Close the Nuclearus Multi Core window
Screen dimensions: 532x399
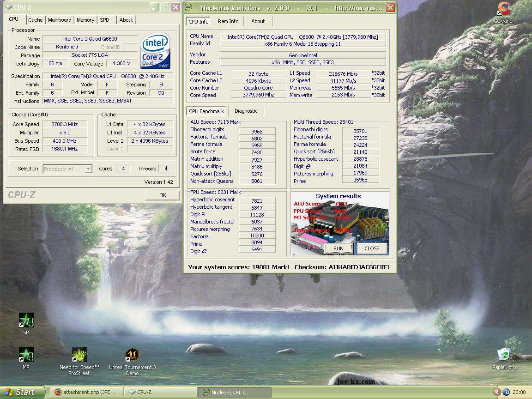(391, 7)
